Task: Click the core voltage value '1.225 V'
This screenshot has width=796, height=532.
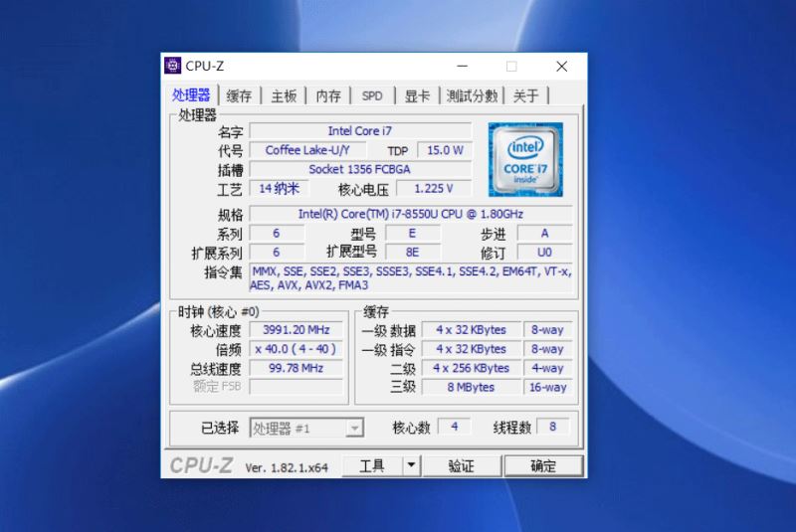Action: 434,189
